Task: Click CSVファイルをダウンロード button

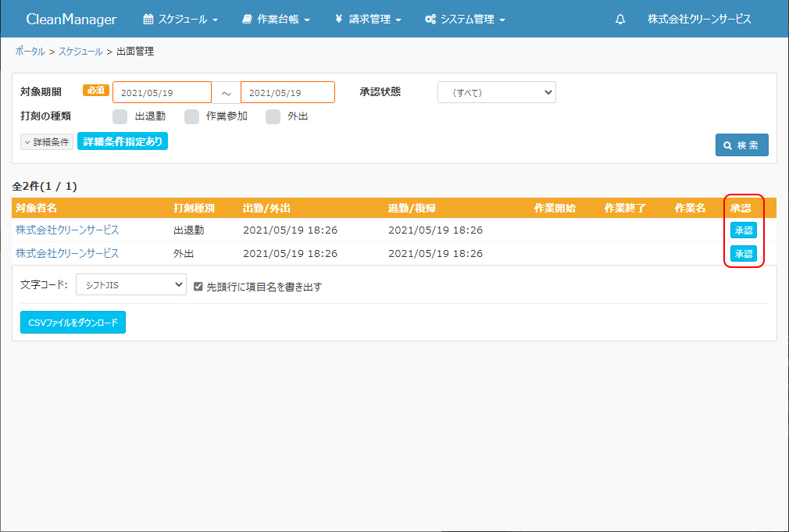Action: point(73,322)
